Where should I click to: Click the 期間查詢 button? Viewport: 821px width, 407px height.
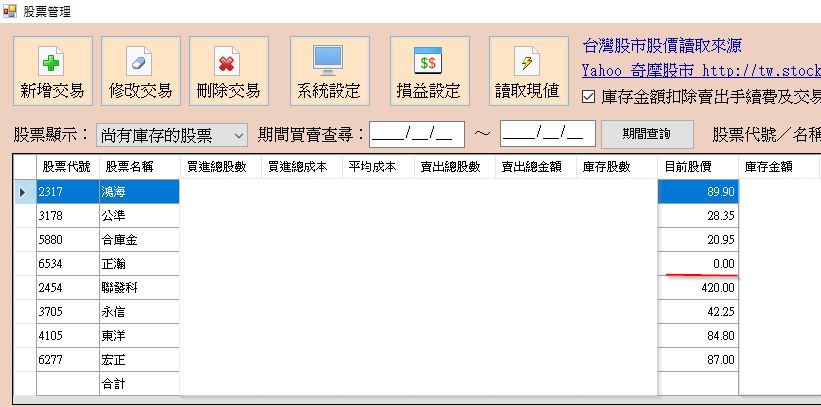coord(647,134)
